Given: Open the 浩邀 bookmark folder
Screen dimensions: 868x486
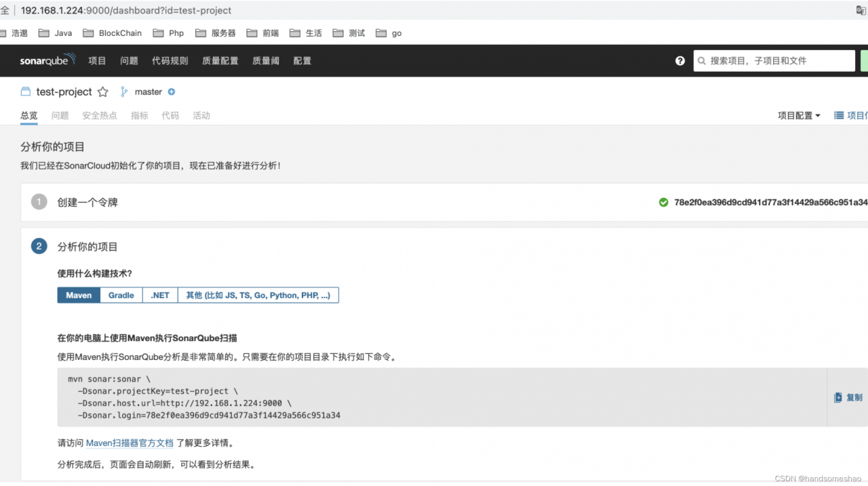Looking at the screenshot, I should click(14, 33).
